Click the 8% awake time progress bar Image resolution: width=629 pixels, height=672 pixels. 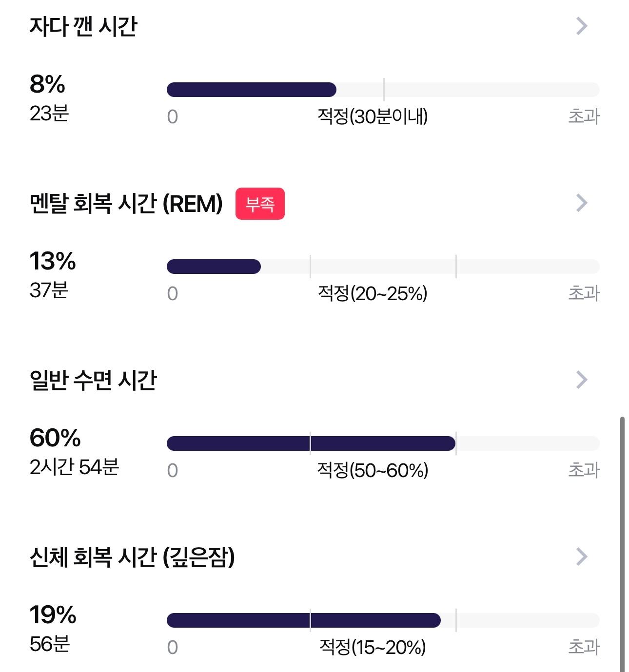(x=383, y=90)
